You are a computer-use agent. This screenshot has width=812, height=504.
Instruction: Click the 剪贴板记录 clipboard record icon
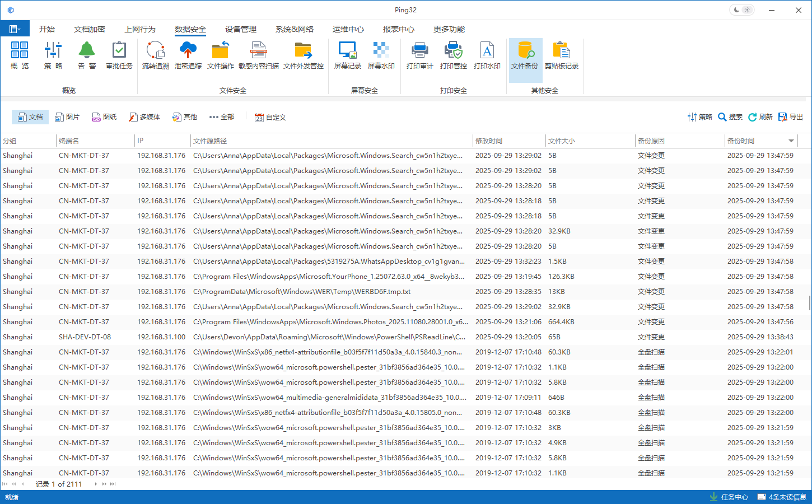coord(561,55)
